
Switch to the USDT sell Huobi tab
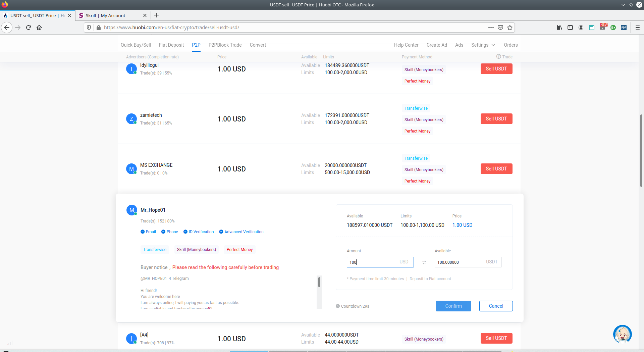[x=37, y=15]
